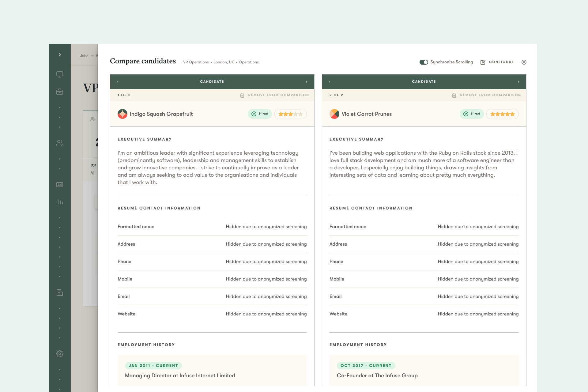Open the briefcase jobs sidebar icon
Image resolution: width=588 pixels, height=392 pixels.
click(x=60, y=92)
